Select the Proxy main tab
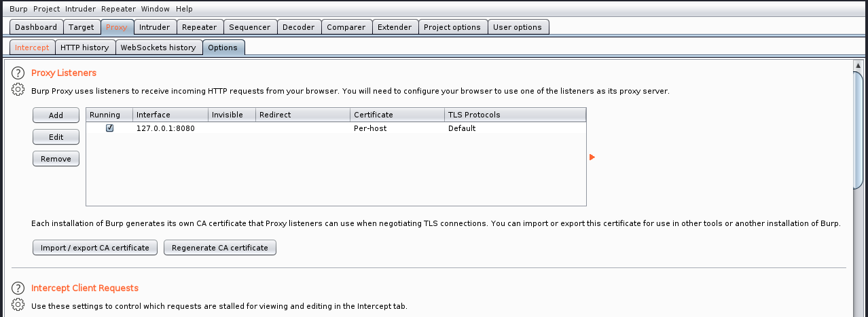868x317 pixels. coord(117,27)
